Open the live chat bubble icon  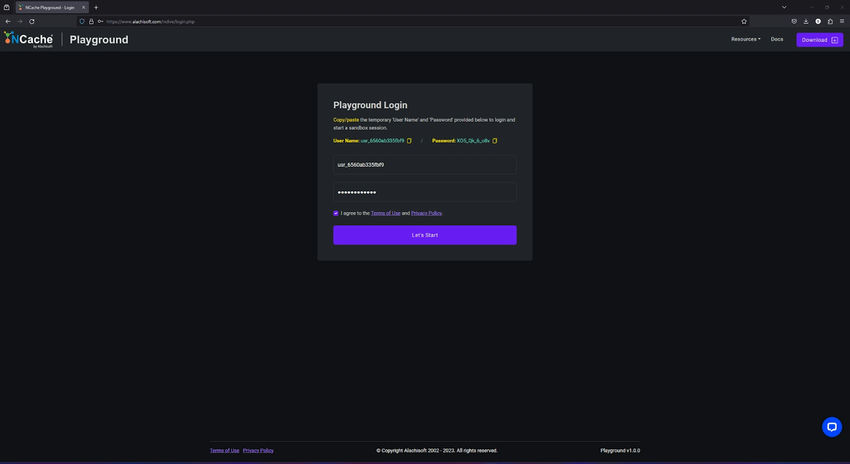coord(832,427)
